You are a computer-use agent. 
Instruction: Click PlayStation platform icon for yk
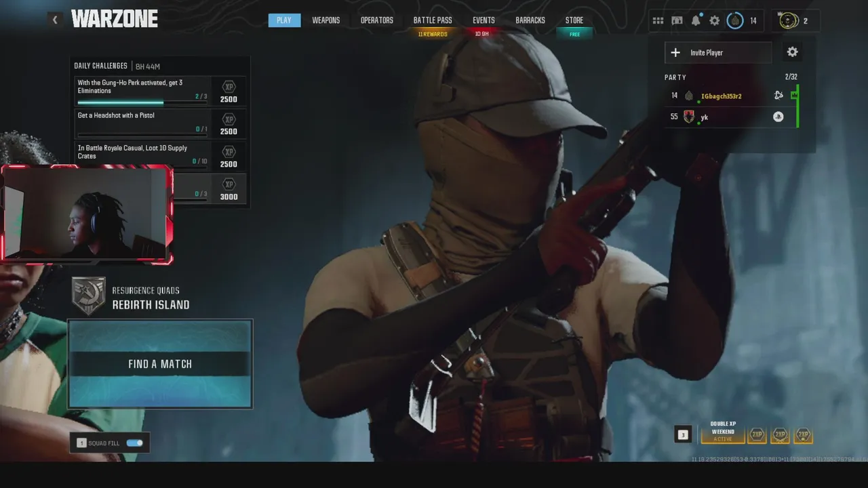coord(778,117)
